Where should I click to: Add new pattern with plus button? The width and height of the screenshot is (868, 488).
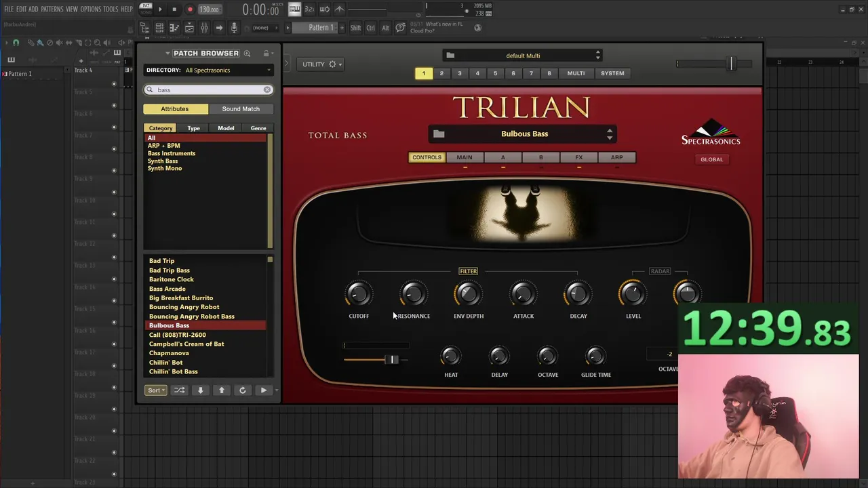click(x=342, y=28)
